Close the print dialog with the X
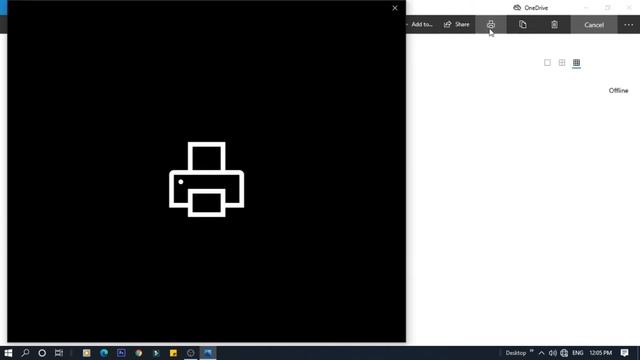The image size is (640, 360). tap(395, 8)
